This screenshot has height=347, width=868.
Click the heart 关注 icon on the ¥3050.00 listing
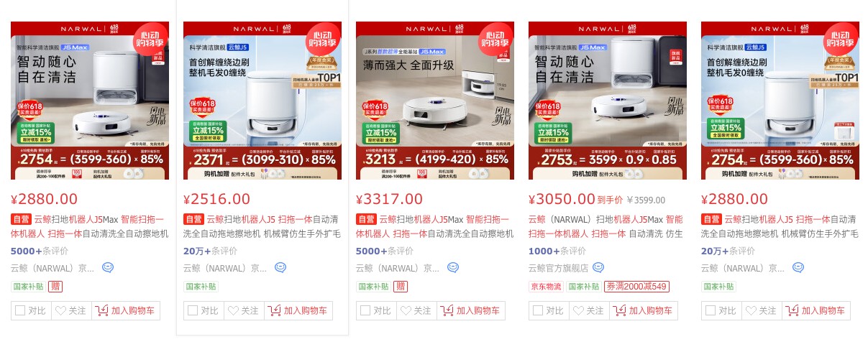pos(578,311)
